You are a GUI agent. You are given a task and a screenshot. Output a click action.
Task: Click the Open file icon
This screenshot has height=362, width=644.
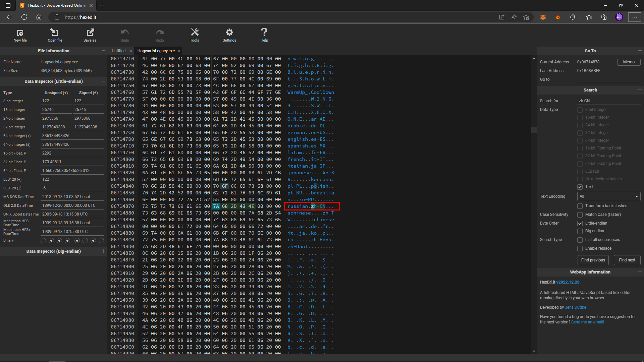click(55, 33)
